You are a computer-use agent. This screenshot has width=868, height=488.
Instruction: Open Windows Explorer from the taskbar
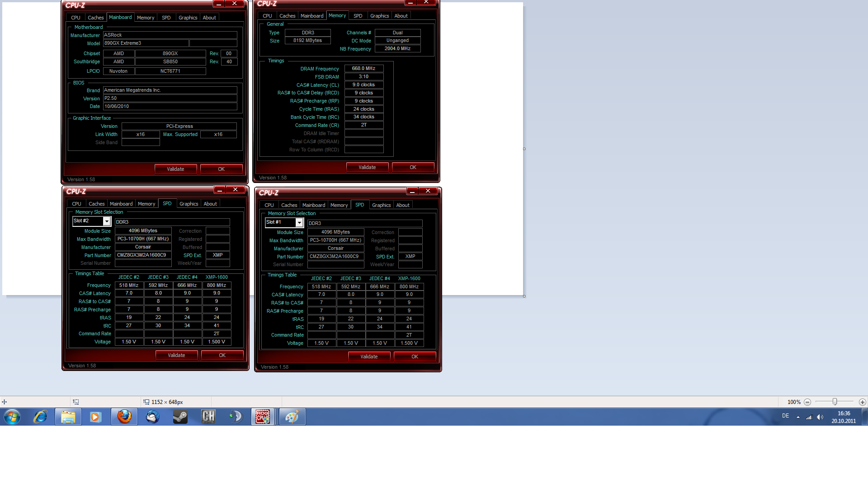pos(68,417)
